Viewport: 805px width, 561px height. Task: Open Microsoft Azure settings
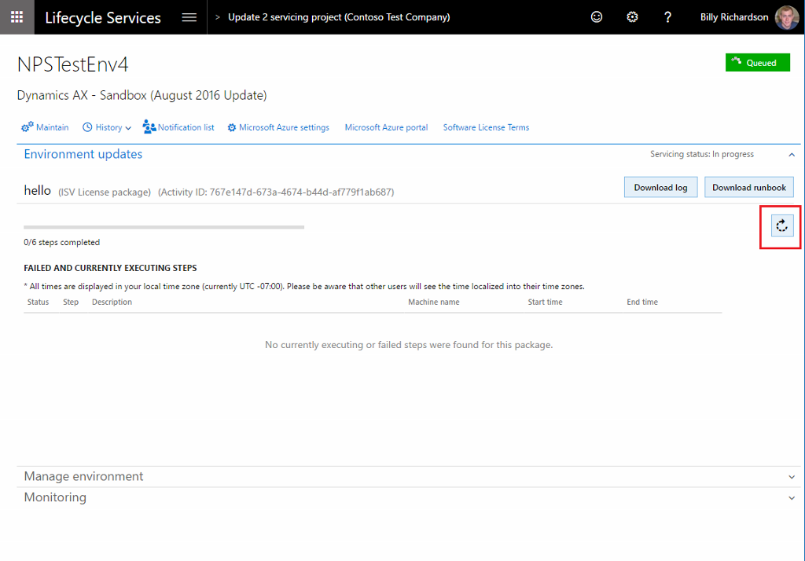pyautogui.click(x=278, y=127)
